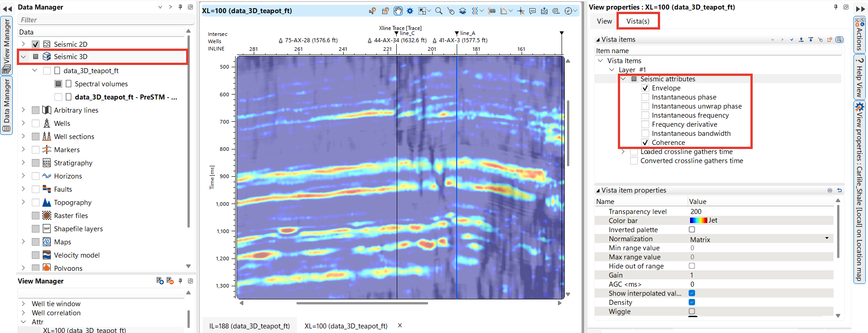Switch to the View tab

click(604, 21)
